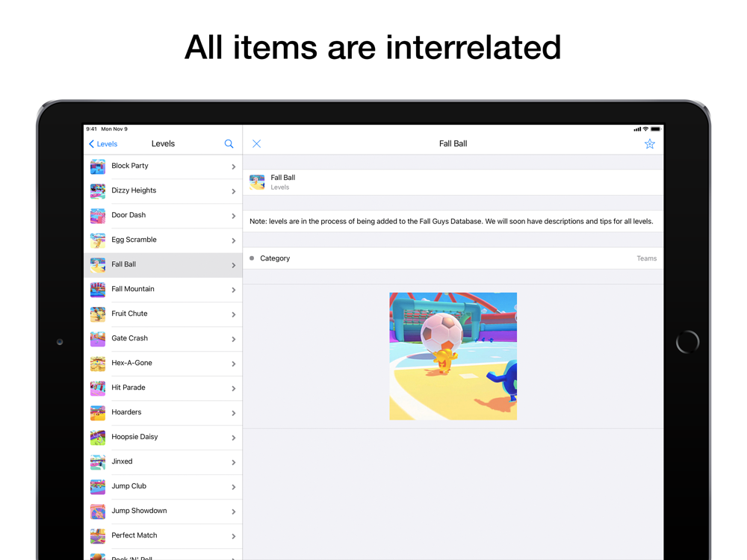Select the Hex-A-Gone thumbnail icon
Screen dimensions: 747x560
98,364
